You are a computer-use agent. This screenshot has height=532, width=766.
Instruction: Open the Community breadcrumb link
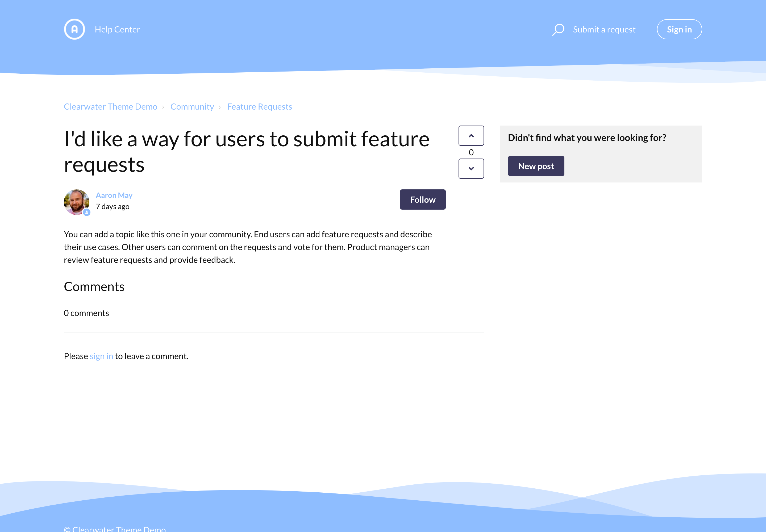192,107
